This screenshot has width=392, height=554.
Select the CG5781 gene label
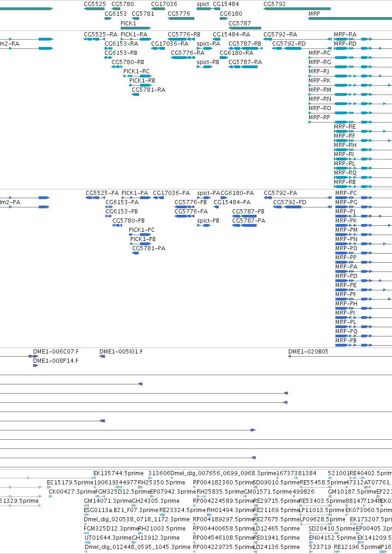(143, 14)
